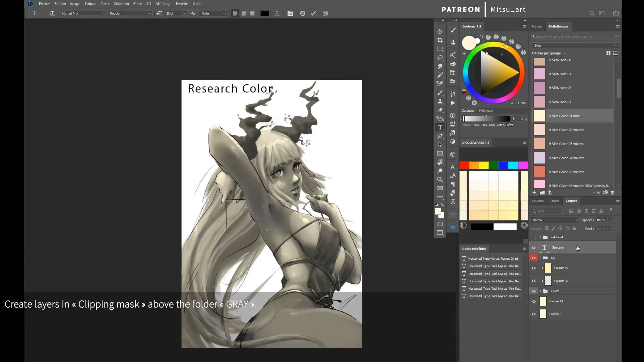The height and width of the screenshot is (362, 644).
Task: Select the Pen tool
Action: (440, 136)
